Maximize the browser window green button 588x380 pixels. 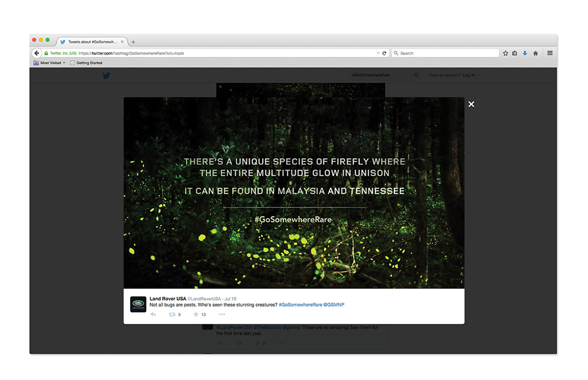(x=48, y=40)
